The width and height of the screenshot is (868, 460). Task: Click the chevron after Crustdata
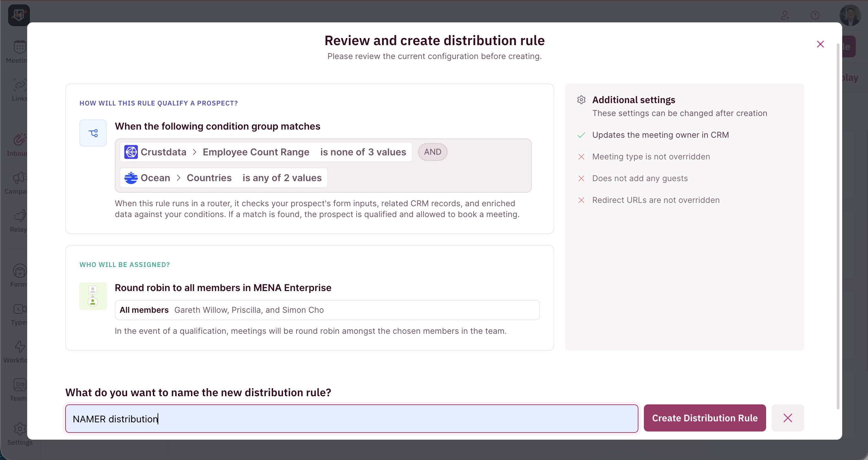click(x=195, y=152)
